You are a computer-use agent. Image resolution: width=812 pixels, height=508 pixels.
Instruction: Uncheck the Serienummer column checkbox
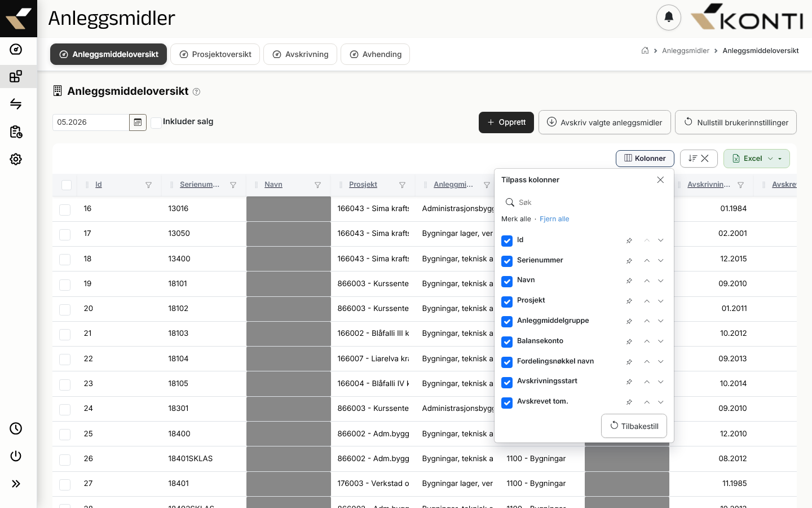pyautogui.click(x=507, y=261)
